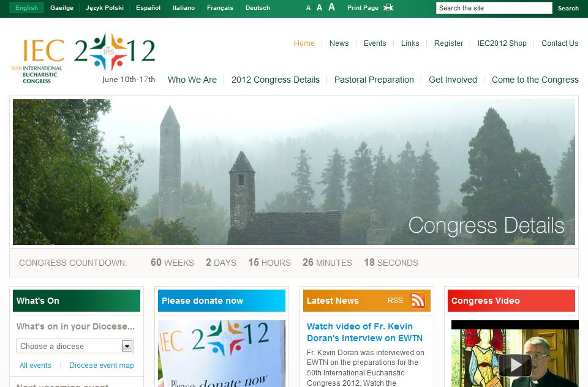This screenshot has height=387, width=588.
Task: Select the medium text size A
Action: (x=319, y=8)
